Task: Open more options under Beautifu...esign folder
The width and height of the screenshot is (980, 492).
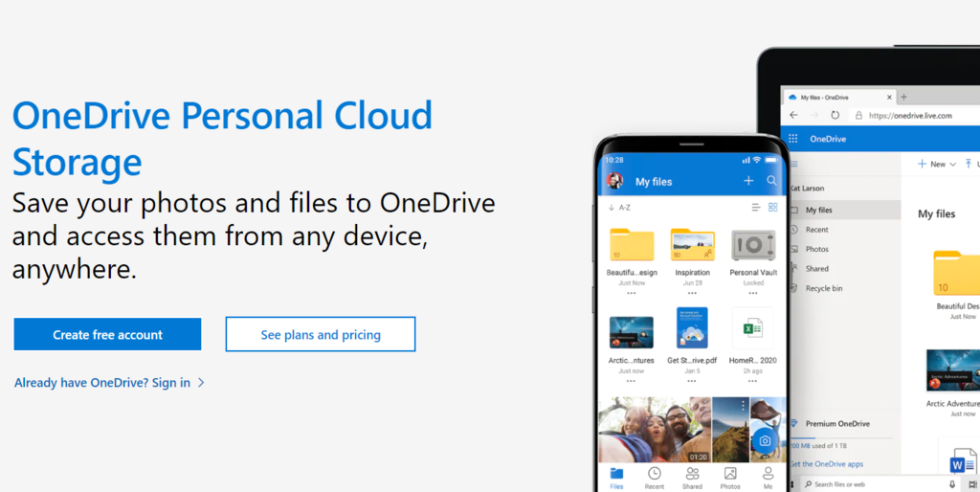Action: 632,293
